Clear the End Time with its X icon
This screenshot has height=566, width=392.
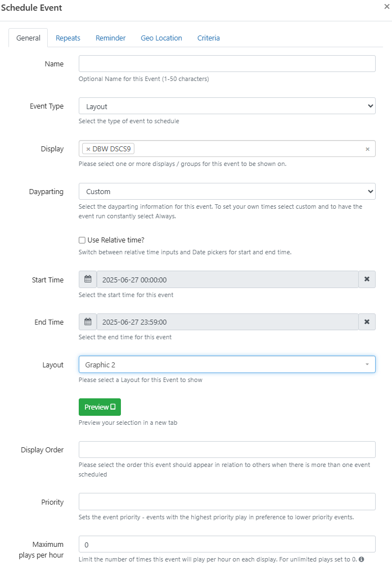[x=367, y=322]
